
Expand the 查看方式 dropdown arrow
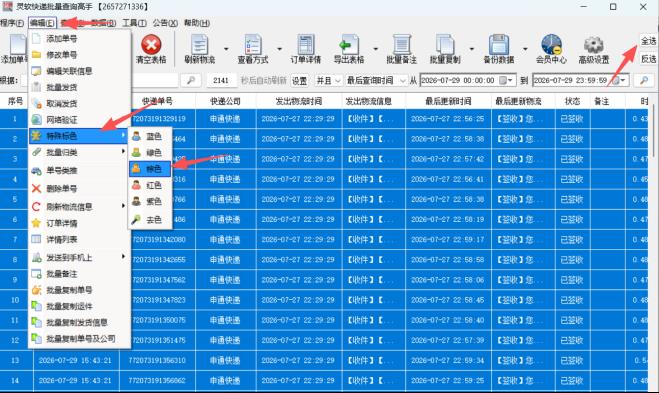(279, 49)
